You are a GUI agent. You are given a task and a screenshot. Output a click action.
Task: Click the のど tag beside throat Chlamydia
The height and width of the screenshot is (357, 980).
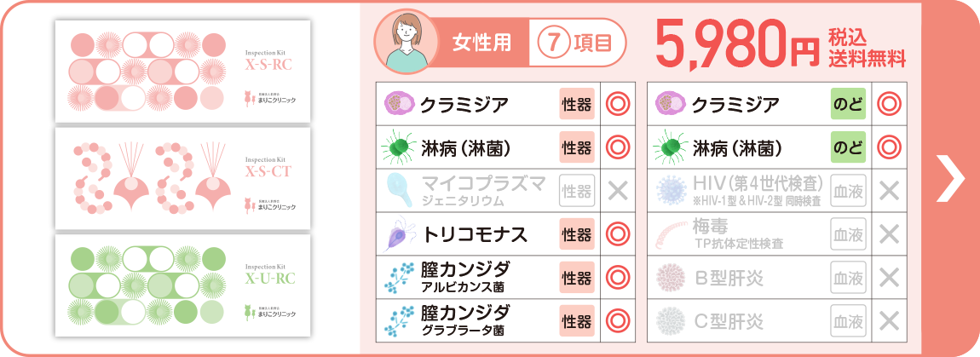(848, 105)
